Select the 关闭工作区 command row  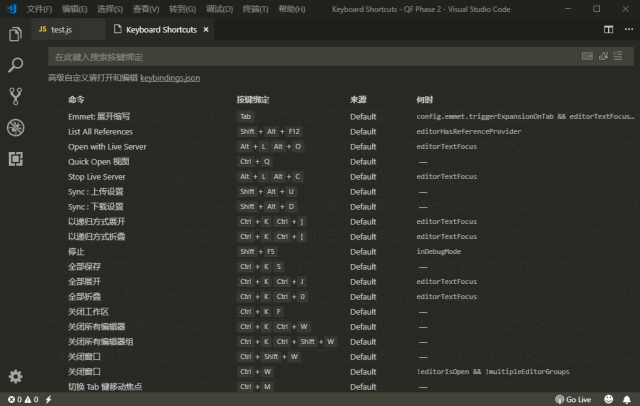[342, 312]
